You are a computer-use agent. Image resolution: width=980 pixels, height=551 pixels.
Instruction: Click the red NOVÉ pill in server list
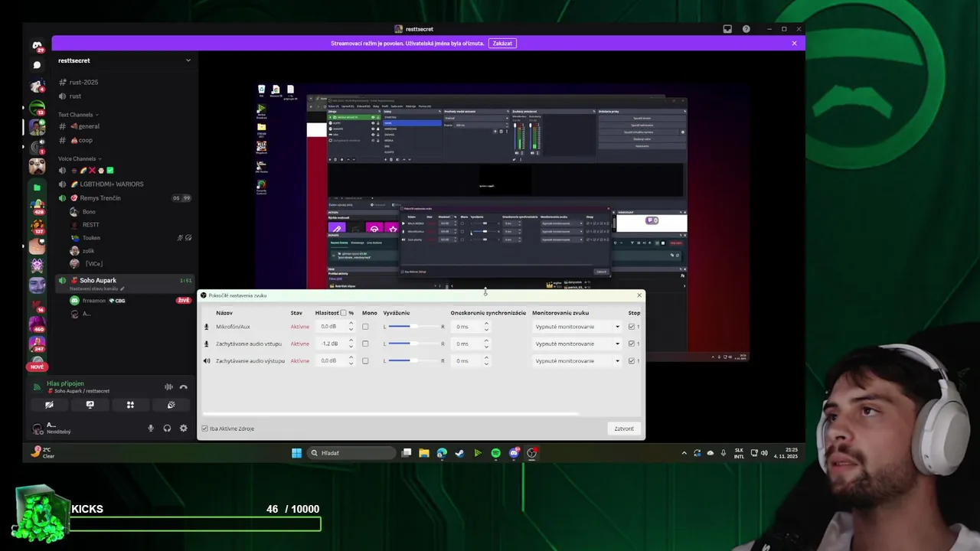pyautogui.click(x=37, y=367)
